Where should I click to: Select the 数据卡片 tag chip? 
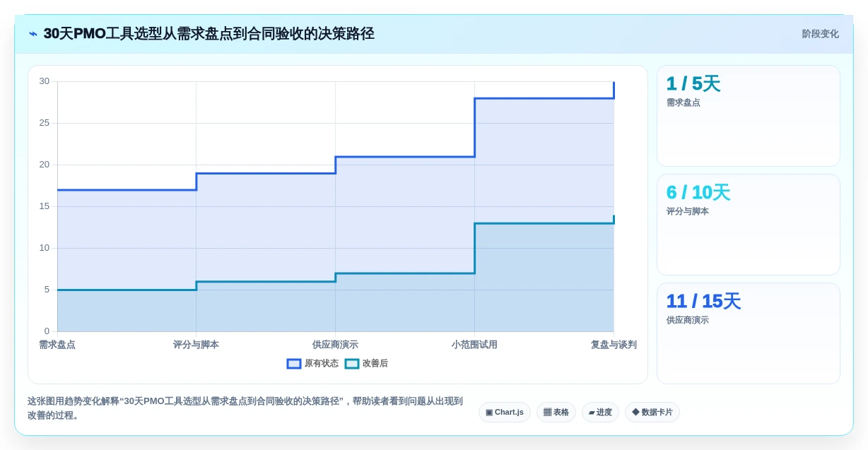point(652,413)
